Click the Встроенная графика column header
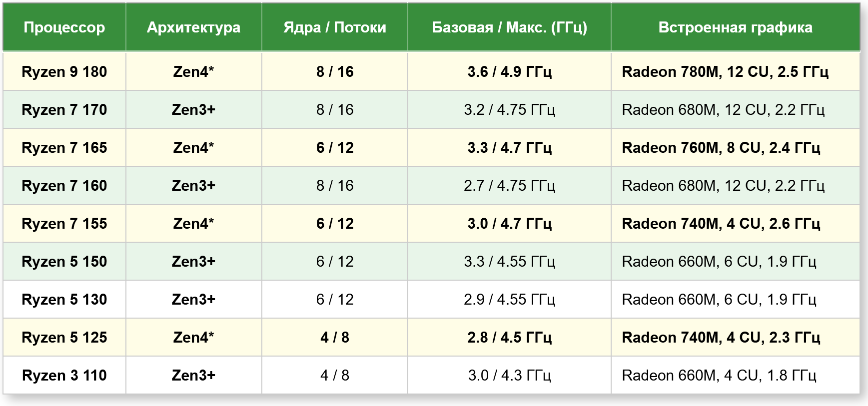Viewport: 868px width, 406px height. (736, 27)
